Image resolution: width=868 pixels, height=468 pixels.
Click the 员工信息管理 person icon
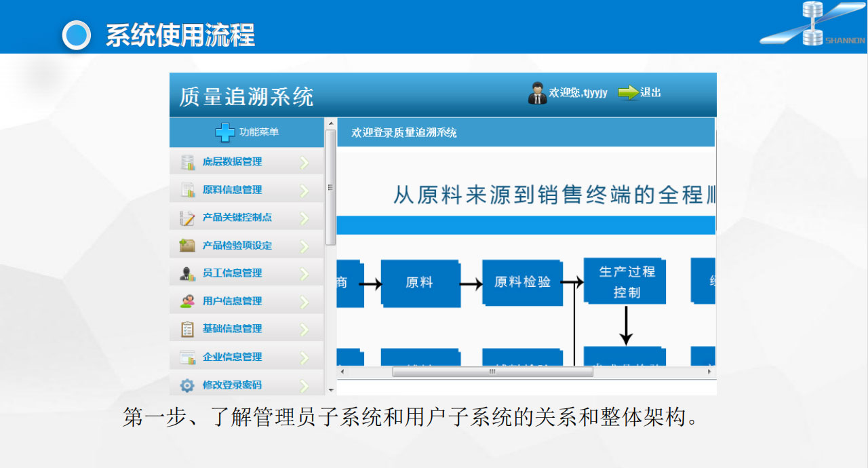tap(188, 273)
